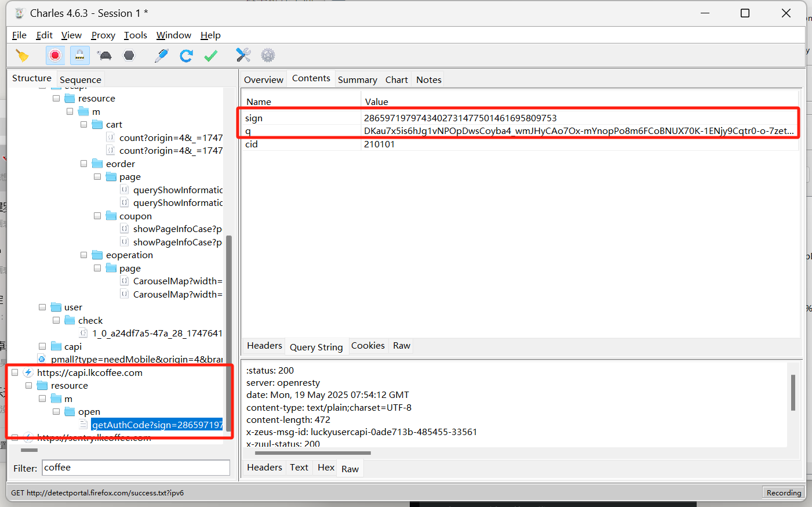Screen dimensions: 812x507
Task: Switch to the Notes tab
Action: pos(429,79)
